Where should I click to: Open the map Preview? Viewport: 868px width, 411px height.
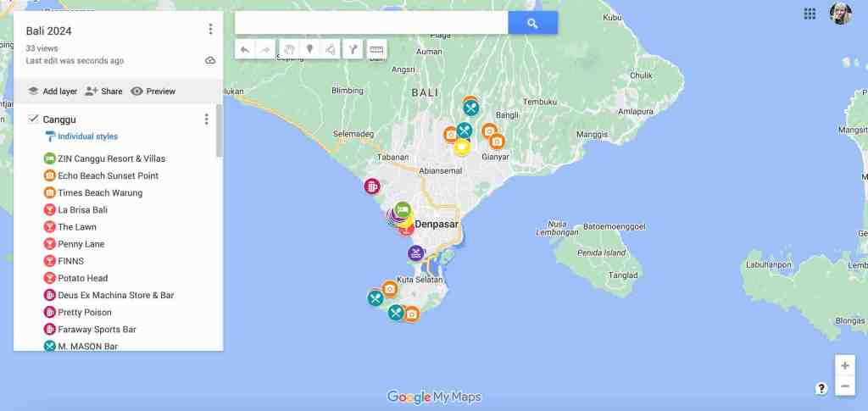153,92
